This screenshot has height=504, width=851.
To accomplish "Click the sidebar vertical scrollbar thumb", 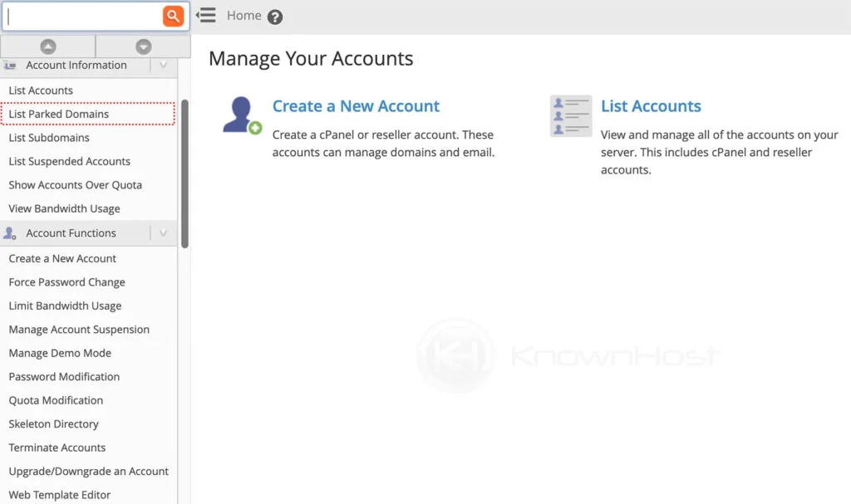I will pos(184,174).
